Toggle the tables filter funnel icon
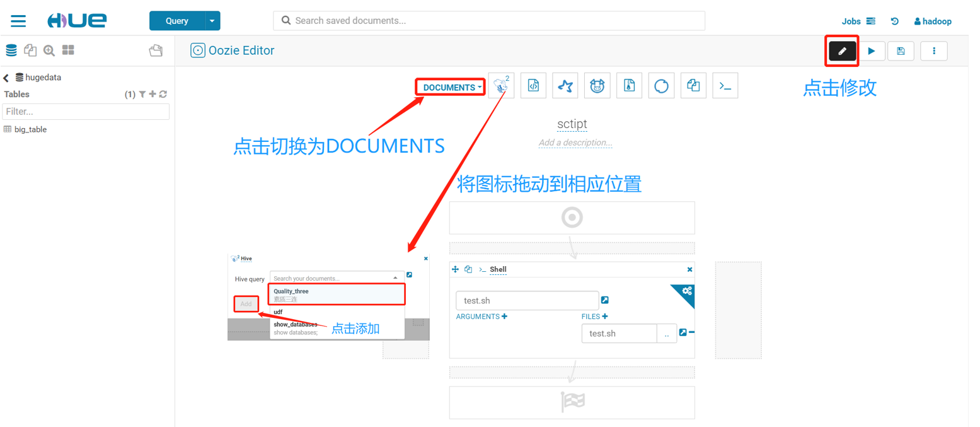 tap(142, 94)
